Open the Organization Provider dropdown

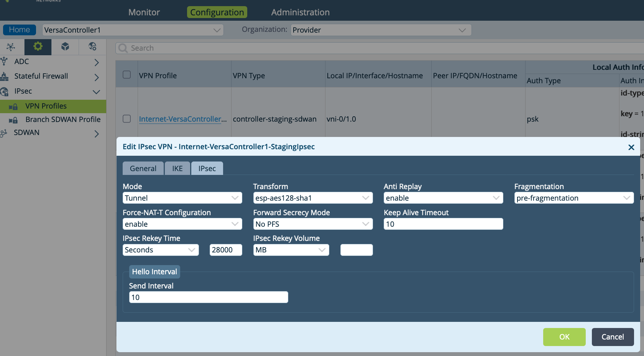pyautogui.click(x=381, y=30)
